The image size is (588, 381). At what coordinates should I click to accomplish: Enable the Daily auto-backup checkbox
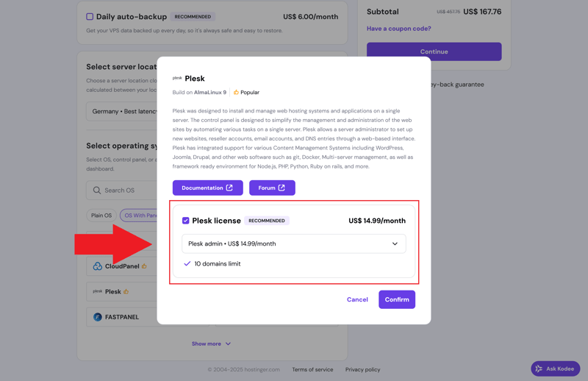90,16
